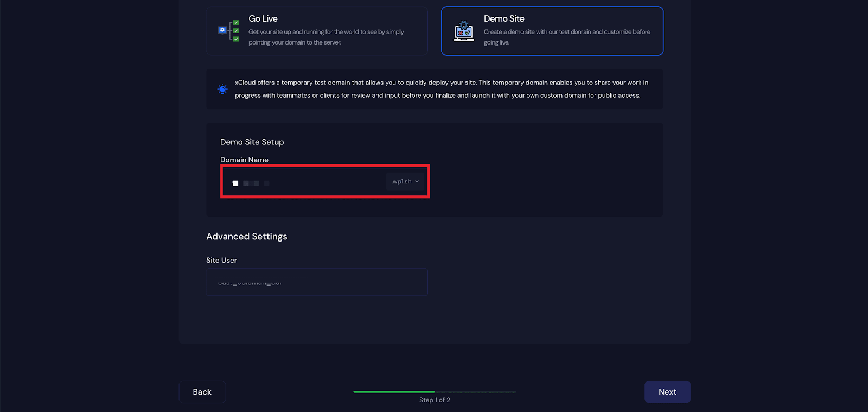Choose the Demo Site option title

[x=504, y=19]
